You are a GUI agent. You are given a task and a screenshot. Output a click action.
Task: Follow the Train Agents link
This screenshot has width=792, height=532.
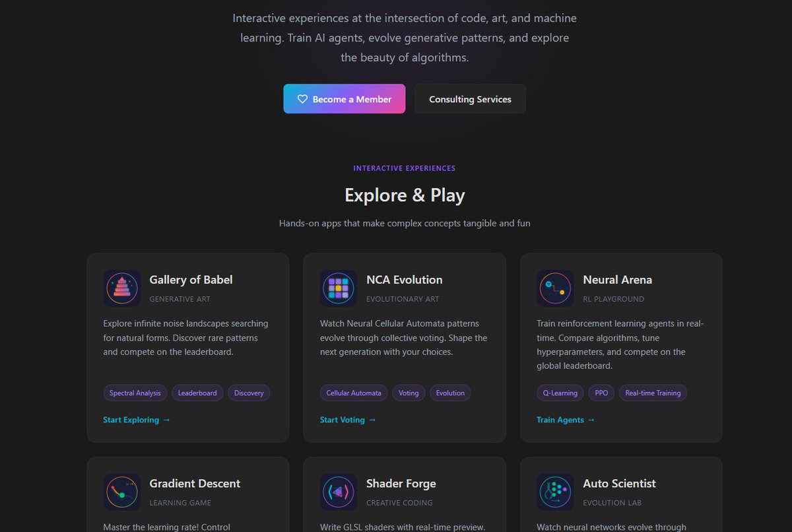tap(566, 420)
